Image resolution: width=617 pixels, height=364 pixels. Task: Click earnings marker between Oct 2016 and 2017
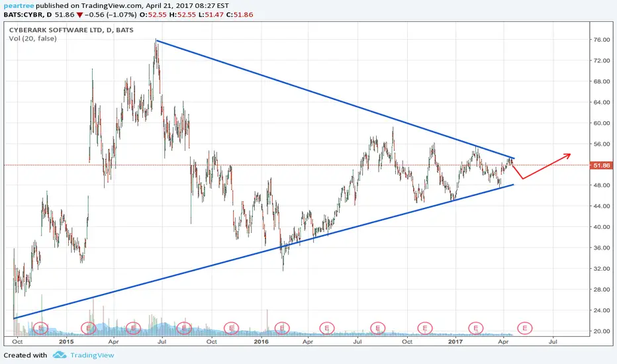tap(425, 328)
